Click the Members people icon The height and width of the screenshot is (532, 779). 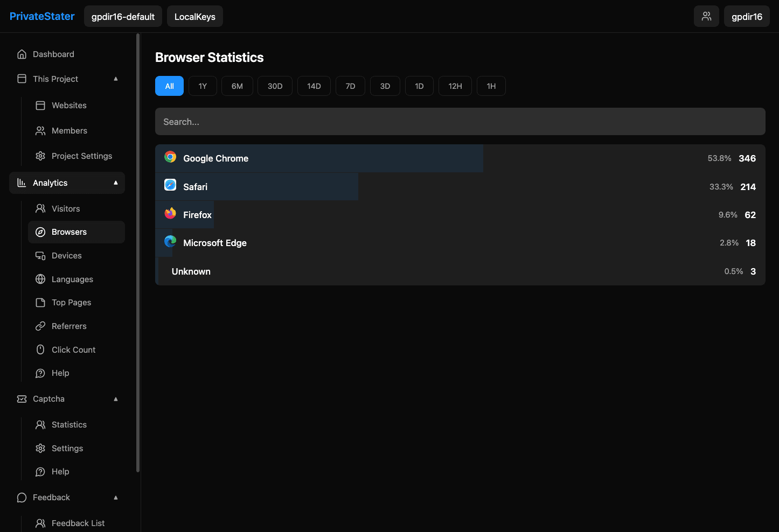[40, 131]
